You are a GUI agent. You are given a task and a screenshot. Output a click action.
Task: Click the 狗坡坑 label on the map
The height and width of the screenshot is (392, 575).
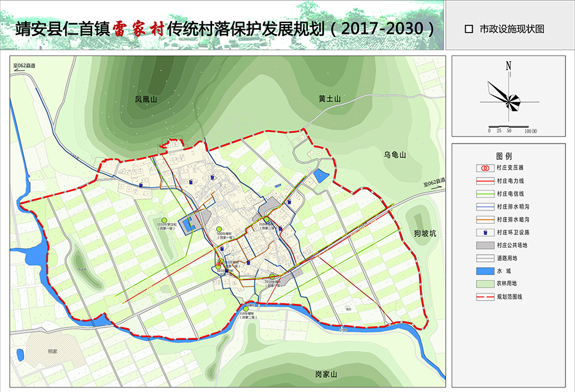click(x=425, y=233)
